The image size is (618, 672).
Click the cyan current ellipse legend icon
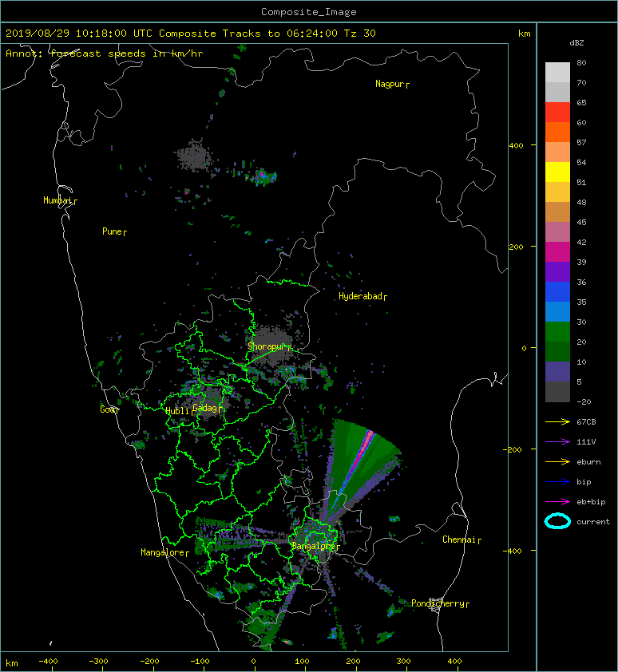(557, 522)
